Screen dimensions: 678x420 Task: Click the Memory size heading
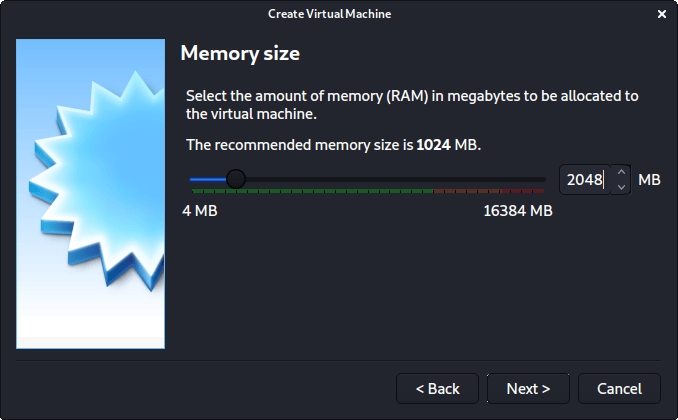(x=239, y=53)
